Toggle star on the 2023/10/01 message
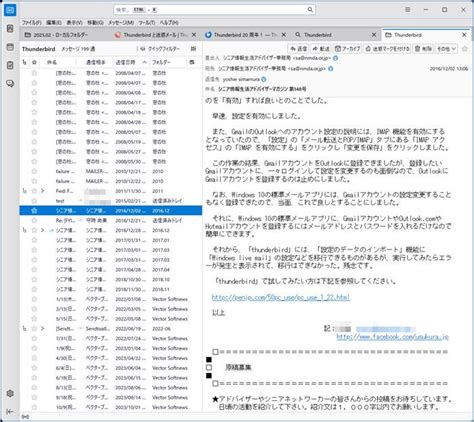This screenshot has width=474, height=422. coord(34,407)
